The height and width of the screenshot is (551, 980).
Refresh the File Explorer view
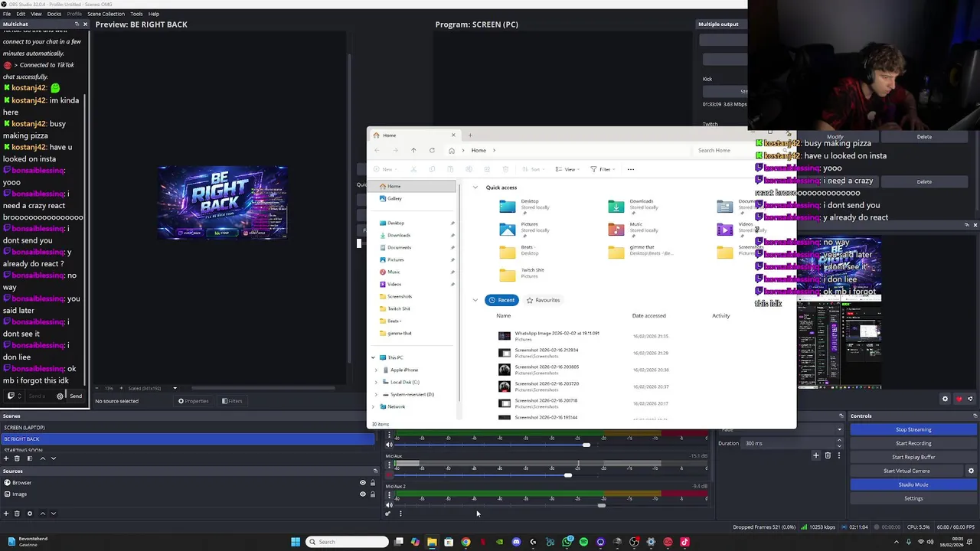[x=432, y=151]
